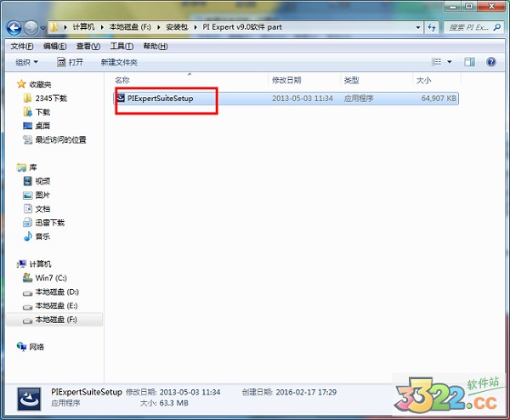Select the PIExpertSuiteSetup file

(x=286, y=99)
